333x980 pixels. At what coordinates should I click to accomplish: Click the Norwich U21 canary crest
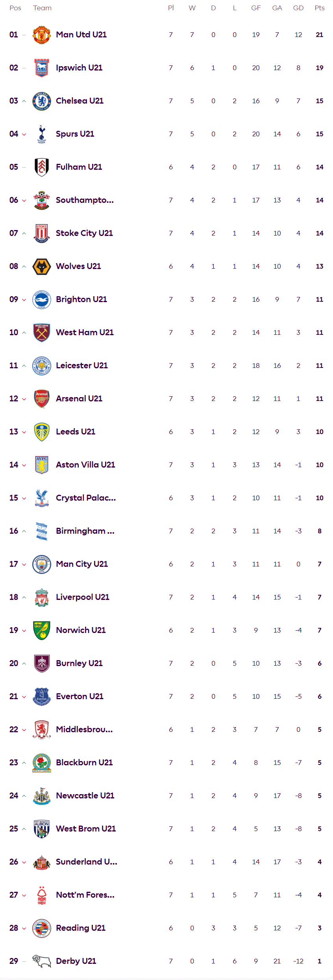click(x=42, y=631)
